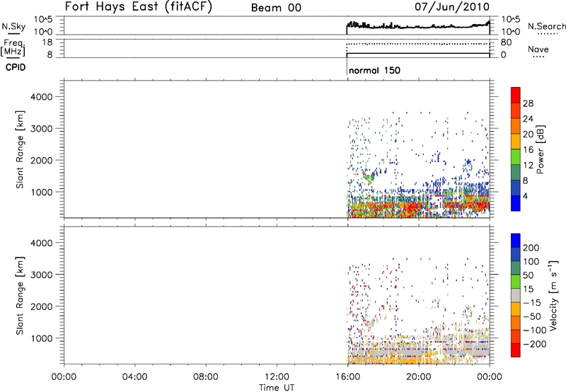Viewport: 566px width, 392px height.
Task: Click the '4' power scale value
Action: (525, 196)
